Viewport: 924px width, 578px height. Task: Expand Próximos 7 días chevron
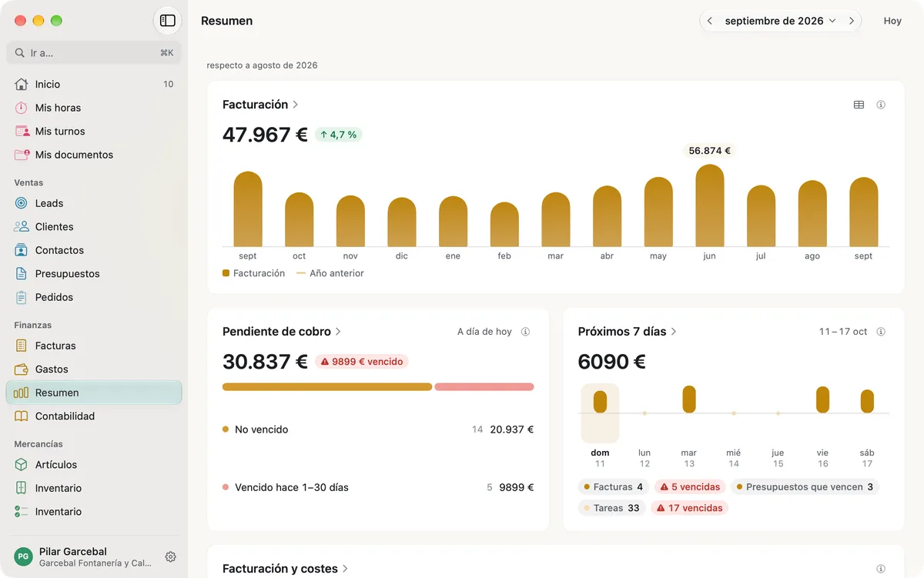click(674, 332)
